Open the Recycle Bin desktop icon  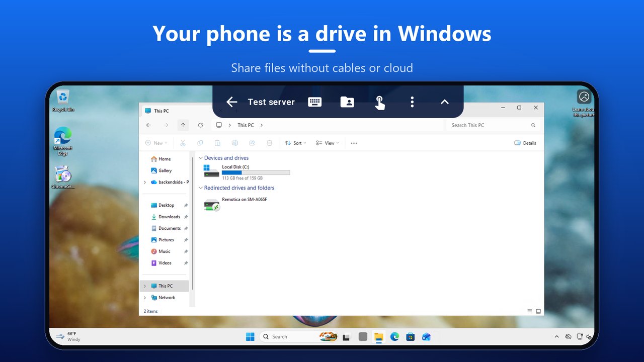[63, 101]
